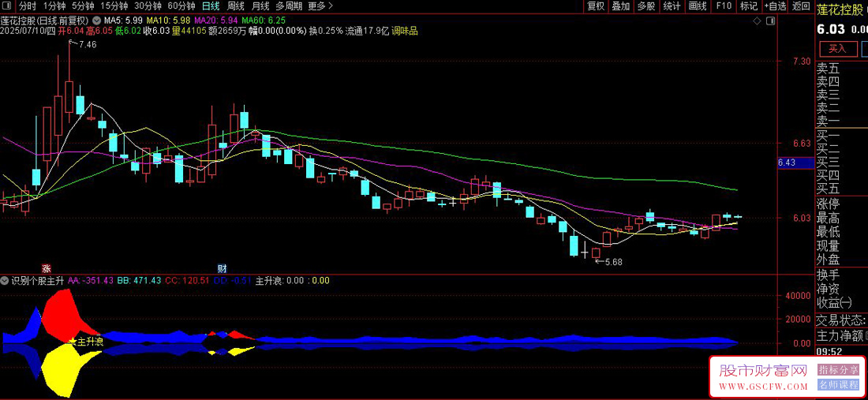Click the 调味品 sector label
The height and width of the screenshot is (400, 868).
[x=404, y=31]
